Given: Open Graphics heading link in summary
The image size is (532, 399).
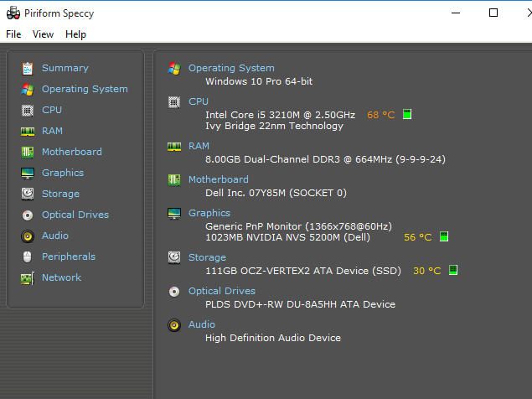Looking at the screenshot, I should point(209,213).
